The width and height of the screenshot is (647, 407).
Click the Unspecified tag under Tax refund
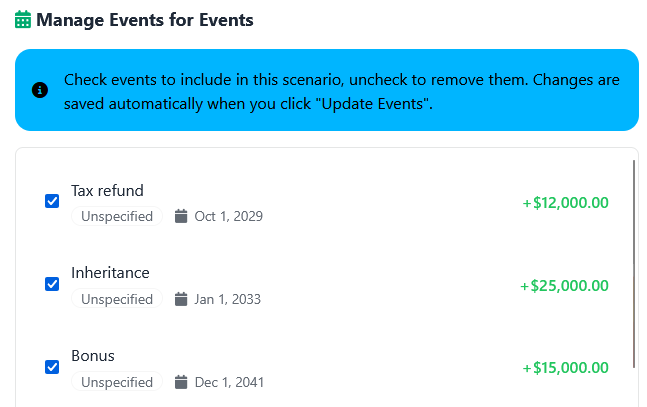click(116, 216)
